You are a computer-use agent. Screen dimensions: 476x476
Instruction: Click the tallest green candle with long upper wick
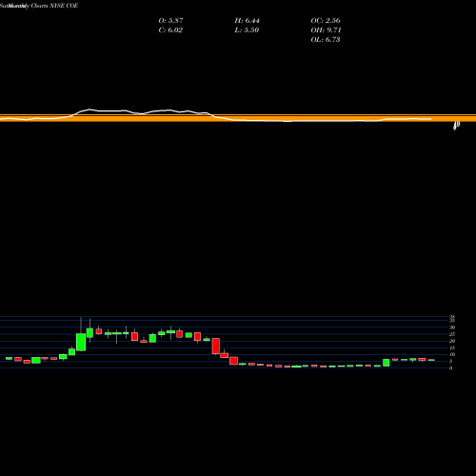[x=81, y=342]
